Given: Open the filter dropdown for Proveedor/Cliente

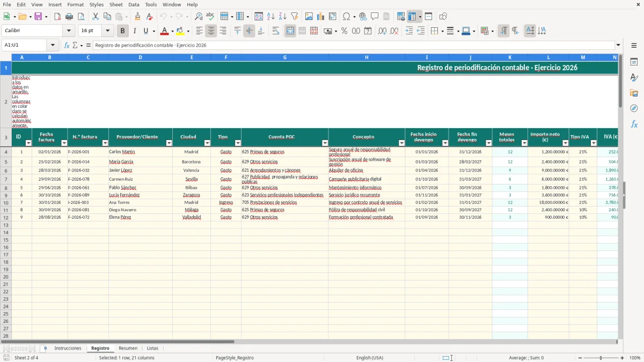Looking at the screenshot, I should click(x=169, y=143).
